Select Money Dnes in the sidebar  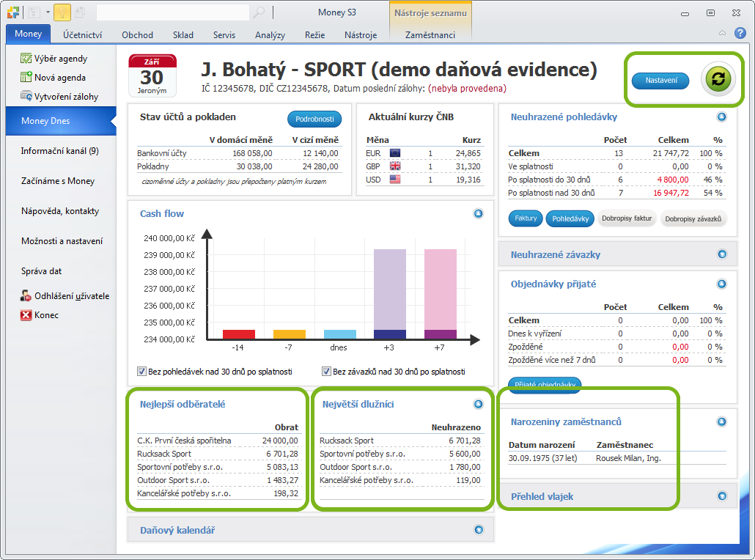61,120
